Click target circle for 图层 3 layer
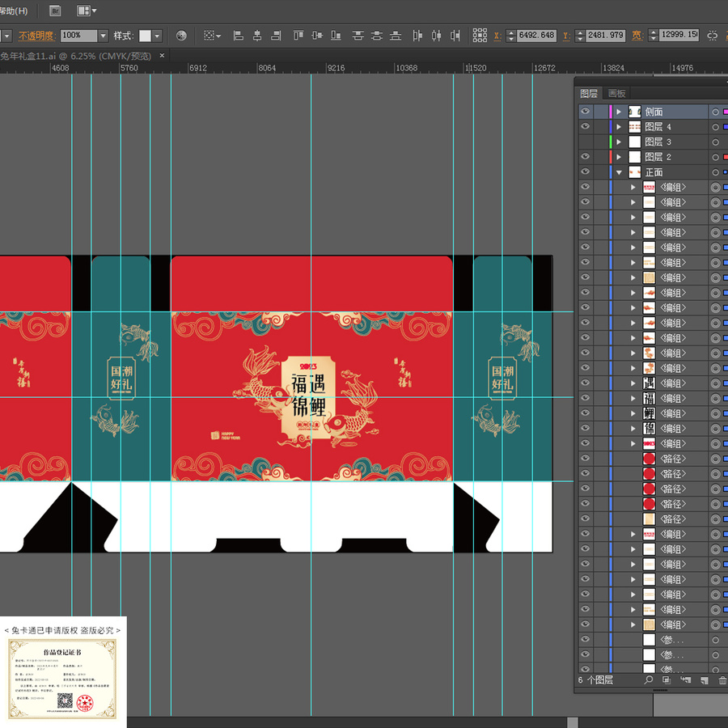This screenshot has width=728, height=728. [x=716, y=142]
